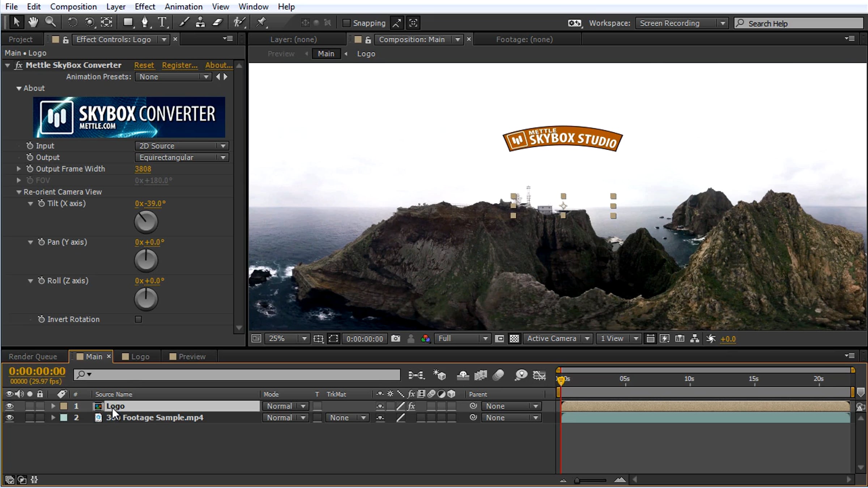
Task: Switch to the Render Queue tab
Action: (33, 356)
